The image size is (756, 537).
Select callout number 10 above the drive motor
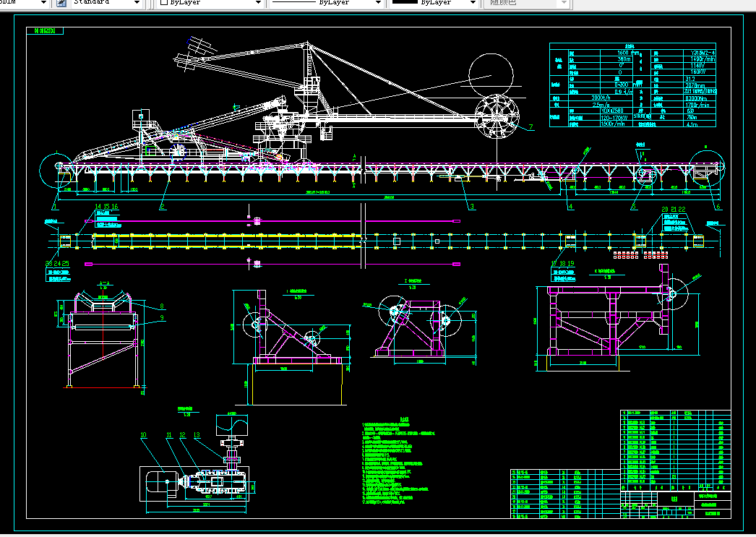coord(143,435)
